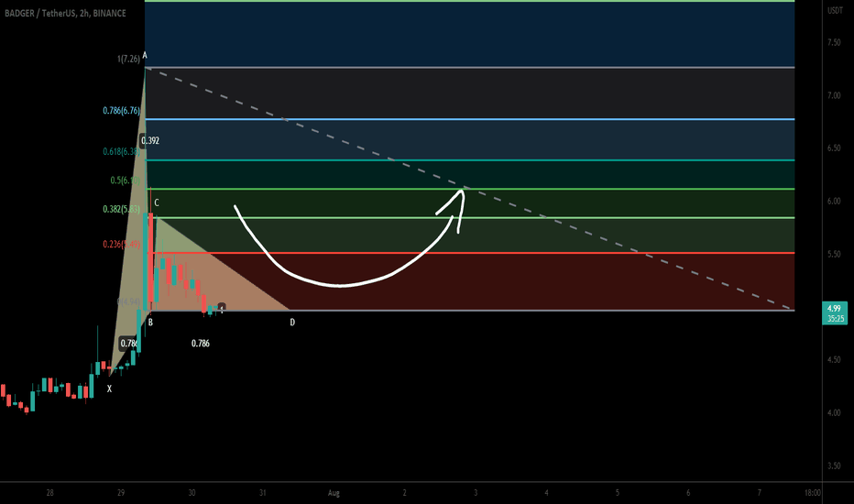
Task: Click the pattern point label X
Action: coord(109,389)
